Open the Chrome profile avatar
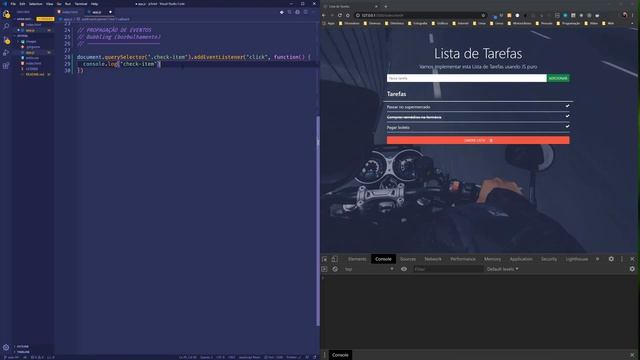Viewport: 640px width, 360px height. pos(624,15)
